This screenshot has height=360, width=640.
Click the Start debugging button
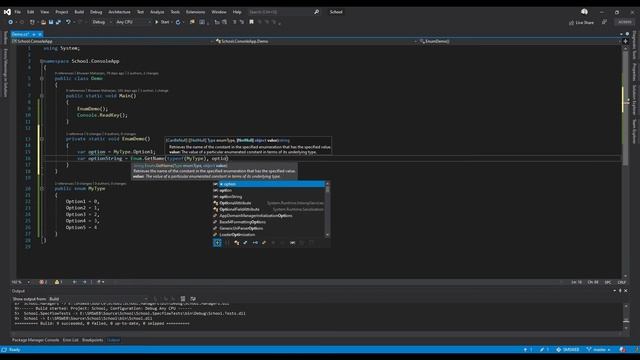coord(162,22)
